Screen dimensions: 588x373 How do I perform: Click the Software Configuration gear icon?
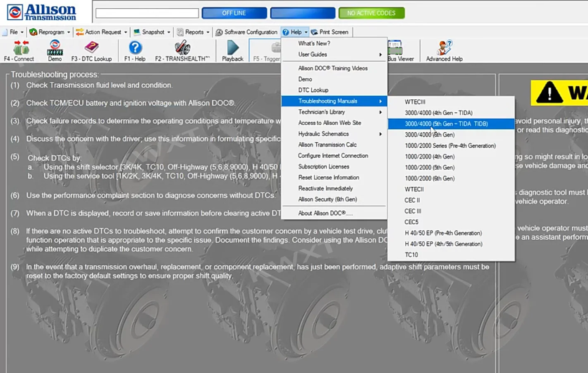point(219,32)
